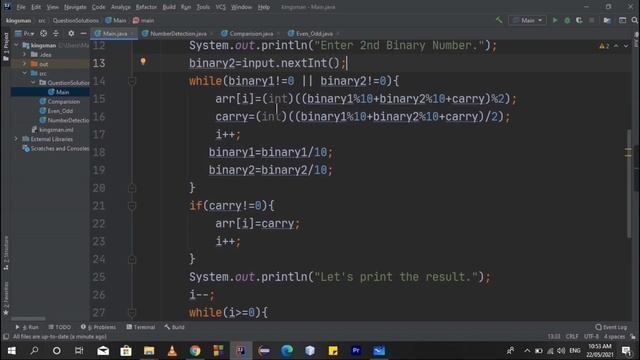This screenshot has height=360, width=640.
Task: Expand External Libraries node
Action: [x=16, y=139]
